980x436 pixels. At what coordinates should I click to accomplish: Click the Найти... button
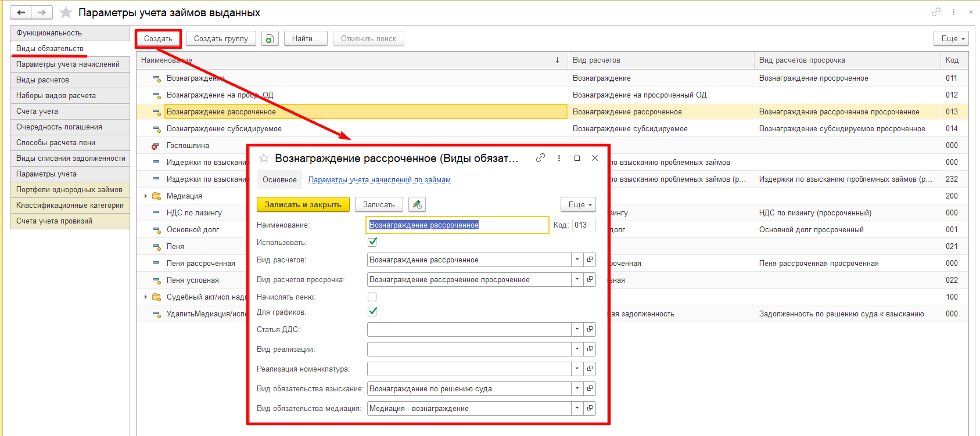[306, 38]
